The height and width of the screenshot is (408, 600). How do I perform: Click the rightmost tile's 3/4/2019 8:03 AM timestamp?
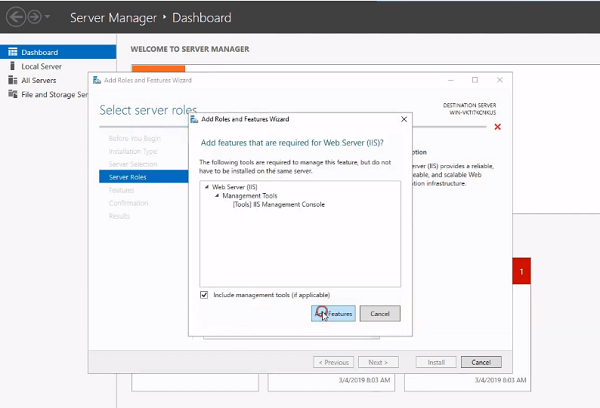[x=501, y=380]
